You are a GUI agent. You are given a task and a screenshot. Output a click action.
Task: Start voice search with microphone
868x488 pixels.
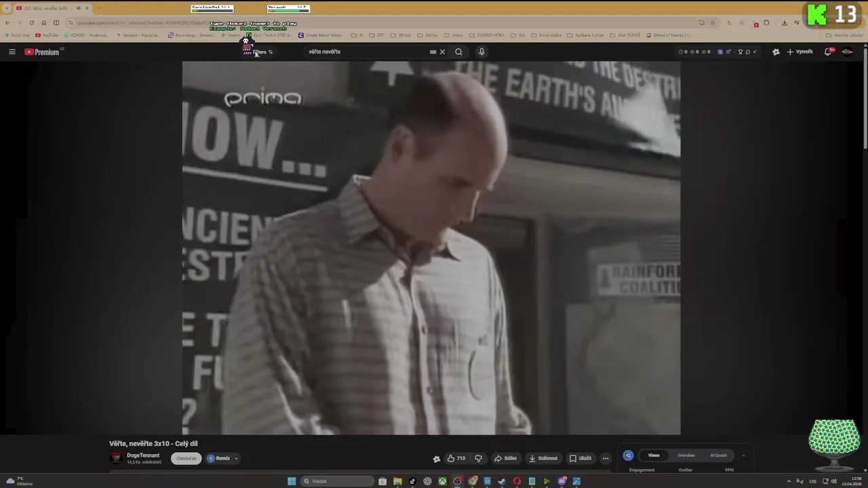point(481,52)
